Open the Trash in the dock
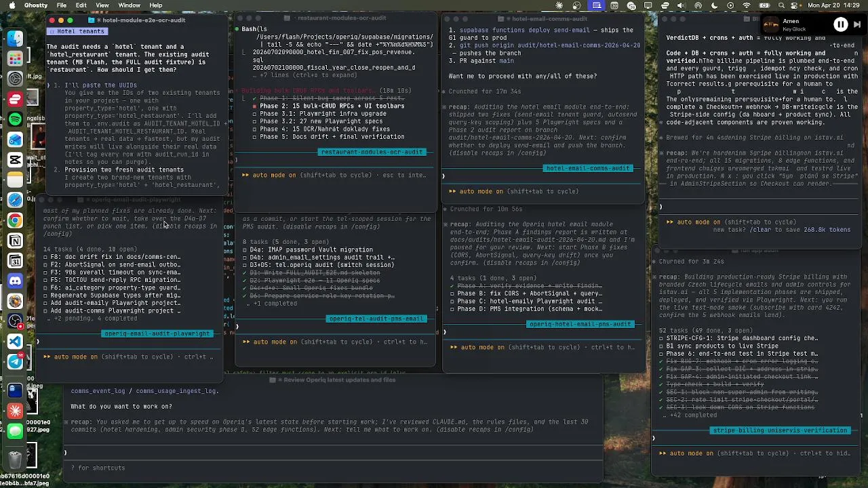 pos(15,460)
